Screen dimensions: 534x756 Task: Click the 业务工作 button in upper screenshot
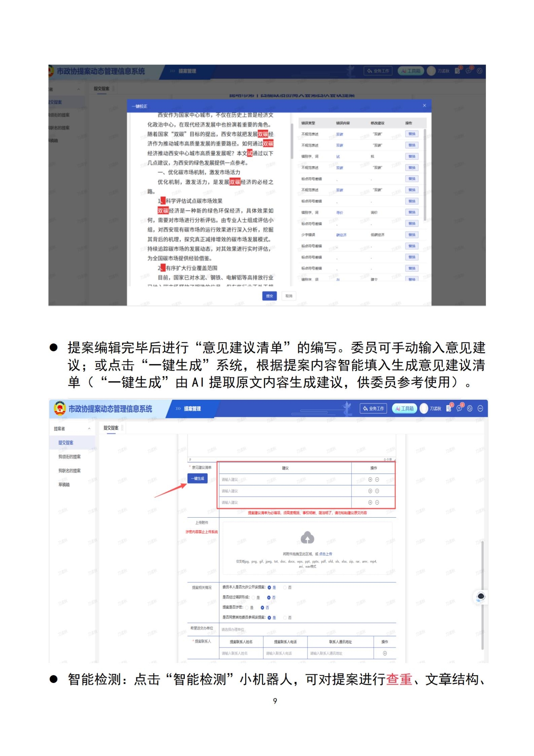378,71
